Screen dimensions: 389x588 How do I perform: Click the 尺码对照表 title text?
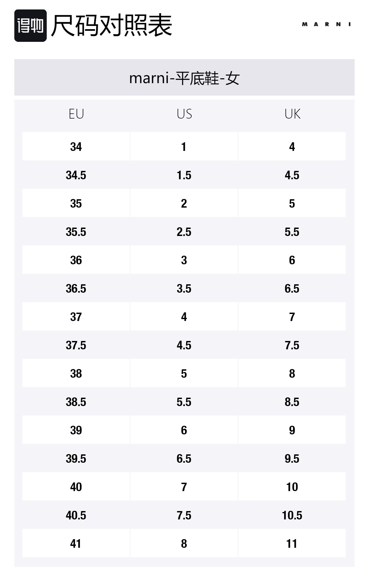(x=111, y=25)
